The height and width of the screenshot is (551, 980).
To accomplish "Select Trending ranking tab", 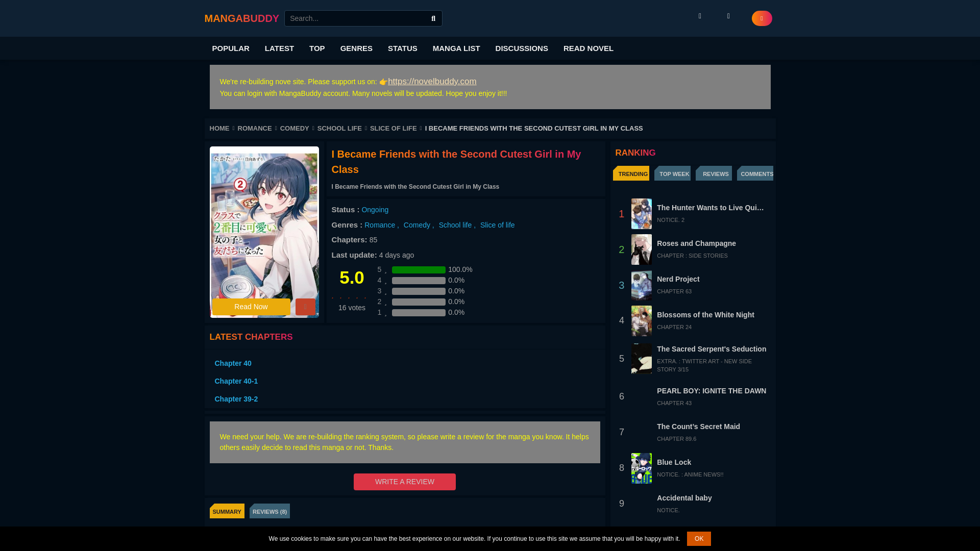I will (631, 173).
